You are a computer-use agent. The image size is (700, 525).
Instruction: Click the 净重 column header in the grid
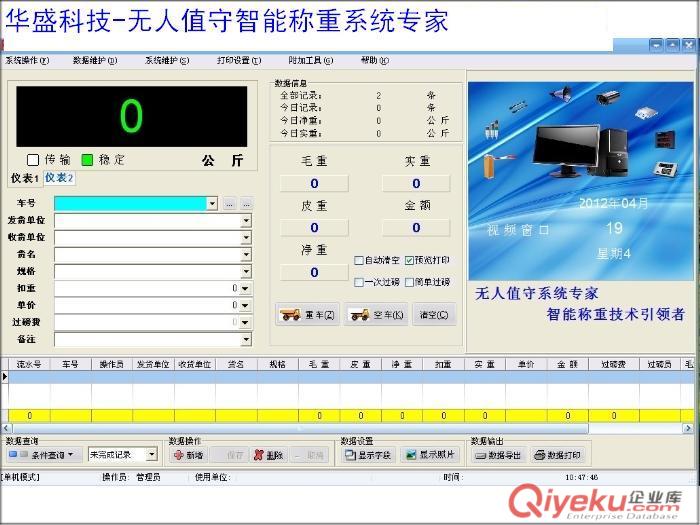402,364
